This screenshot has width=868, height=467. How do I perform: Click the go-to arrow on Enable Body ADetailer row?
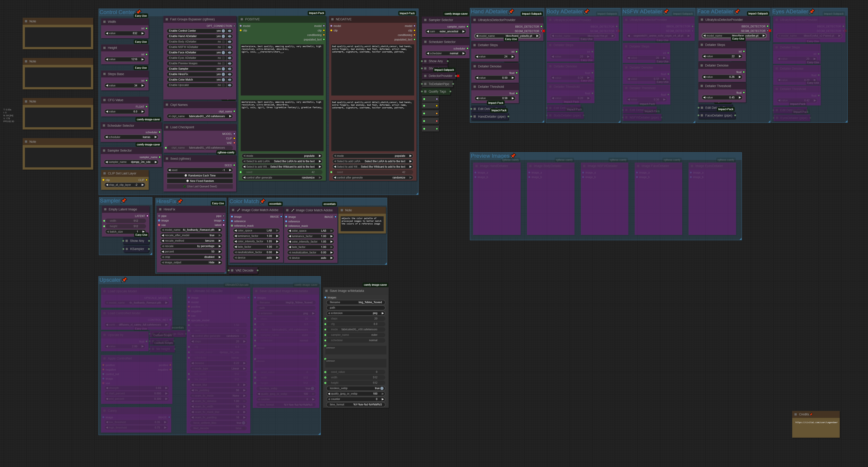230,41
